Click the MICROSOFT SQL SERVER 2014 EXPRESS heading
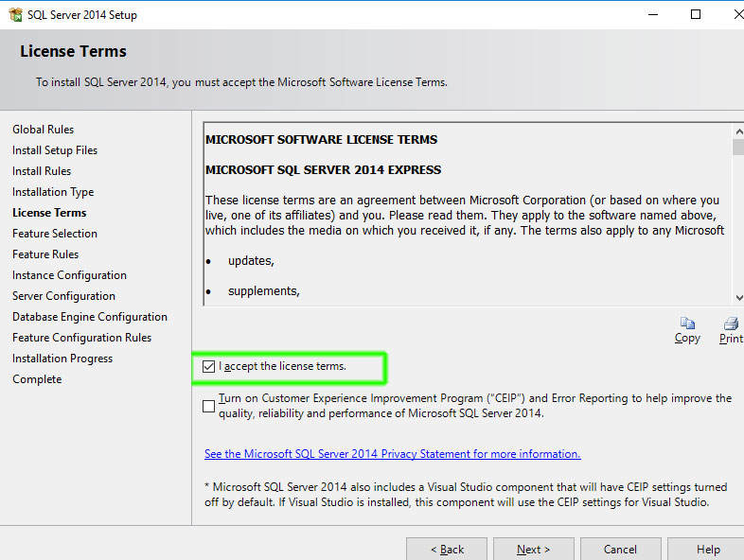 point(323,169)
